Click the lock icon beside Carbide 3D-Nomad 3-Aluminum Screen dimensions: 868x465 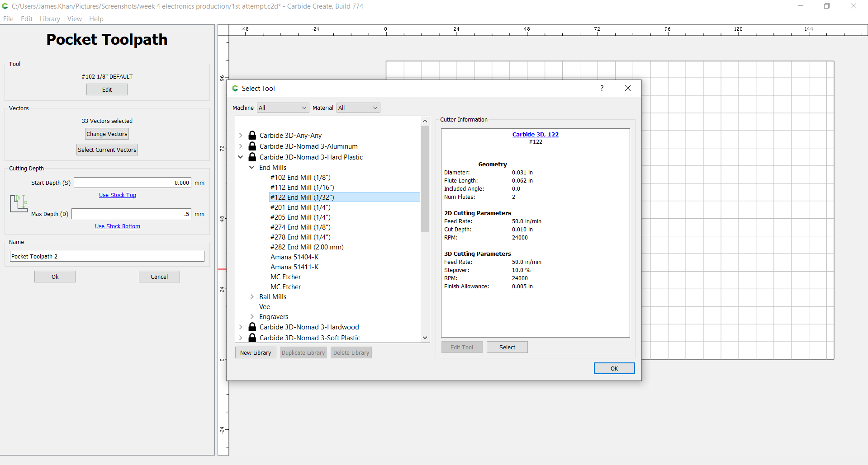click(x=252, y=146)
